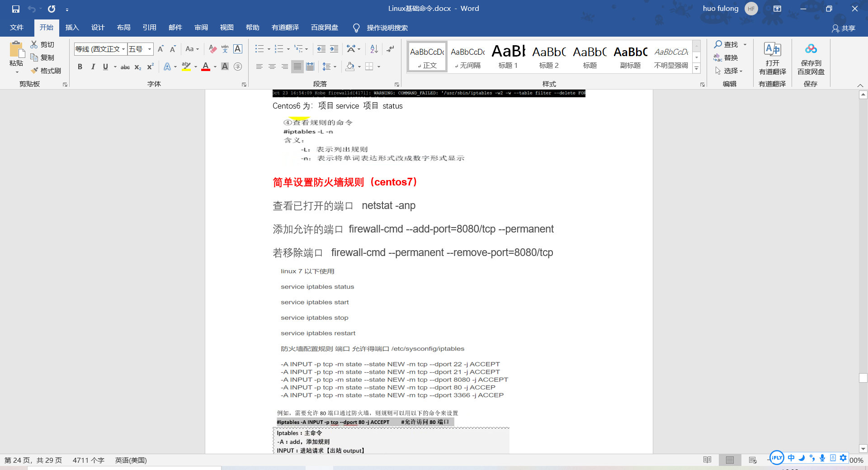The width and height of the screenshot is (868, 470).
Task: Apply the 标题 1 heading style
Action: tap(508, 56)
